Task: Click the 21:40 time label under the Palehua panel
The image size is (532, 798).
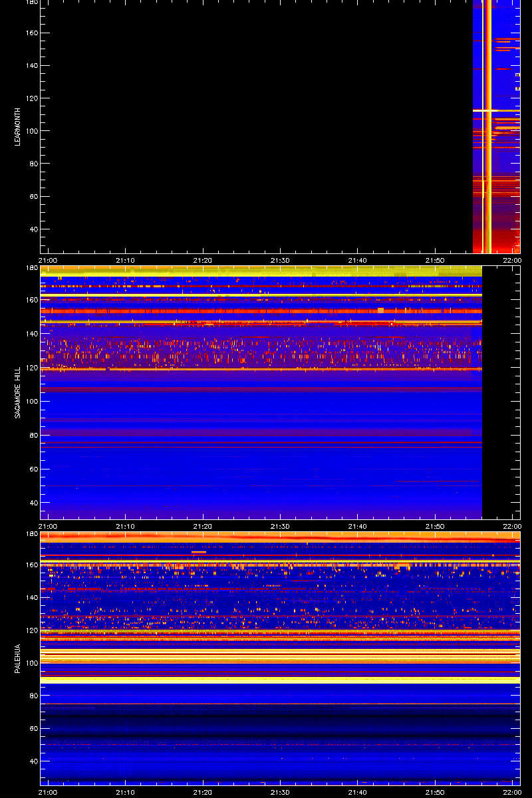Action: coord(358,792)
